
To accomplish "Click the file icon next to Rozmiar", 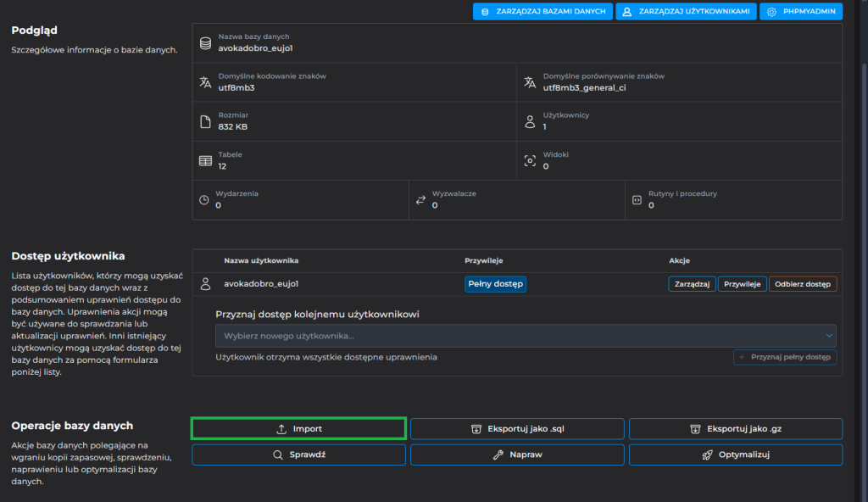I will coord(204,121).
